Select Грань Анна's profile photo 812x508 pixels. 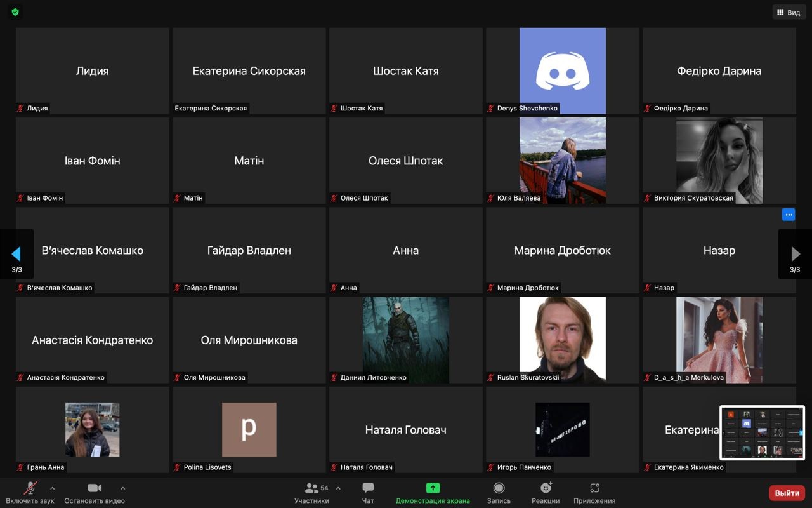pyautogui.click(x=92, y=430)
